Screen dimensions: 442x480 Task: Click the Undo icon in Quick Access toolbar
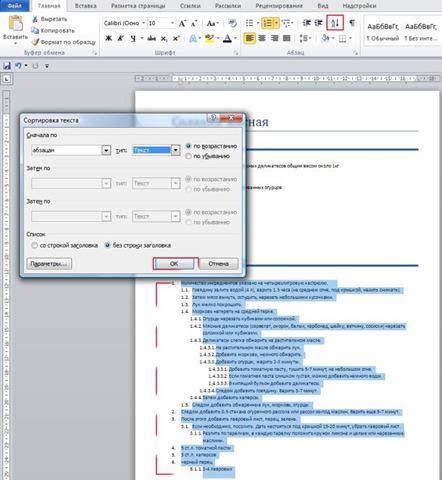(x=18, y=66)
